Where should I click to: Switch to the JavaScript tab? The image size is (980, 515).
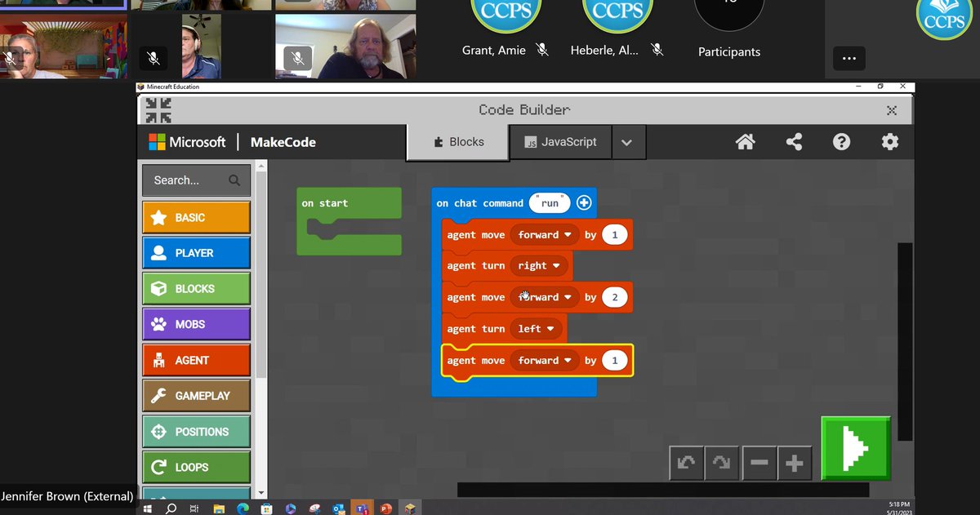[x=560, y=142]
